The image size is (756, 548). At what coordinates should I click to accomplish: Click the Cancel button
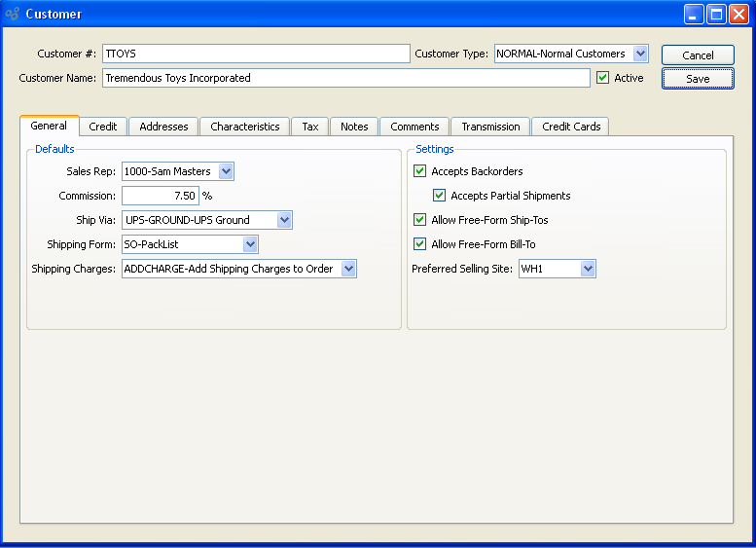click(x=698, y=55)
